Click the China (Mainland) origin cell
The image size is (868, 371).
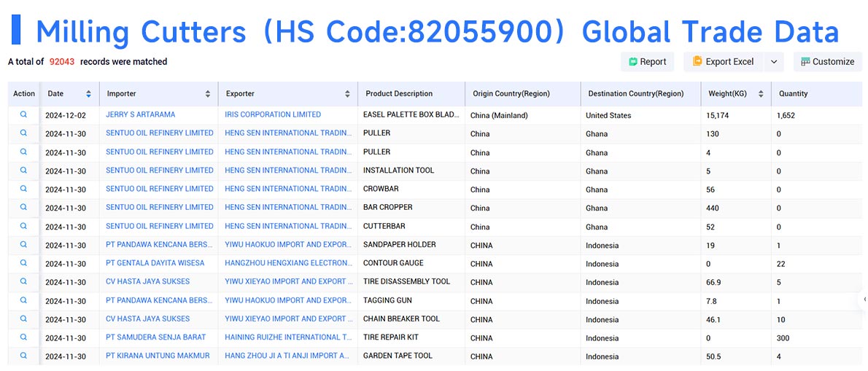click(x=499, y=116)
